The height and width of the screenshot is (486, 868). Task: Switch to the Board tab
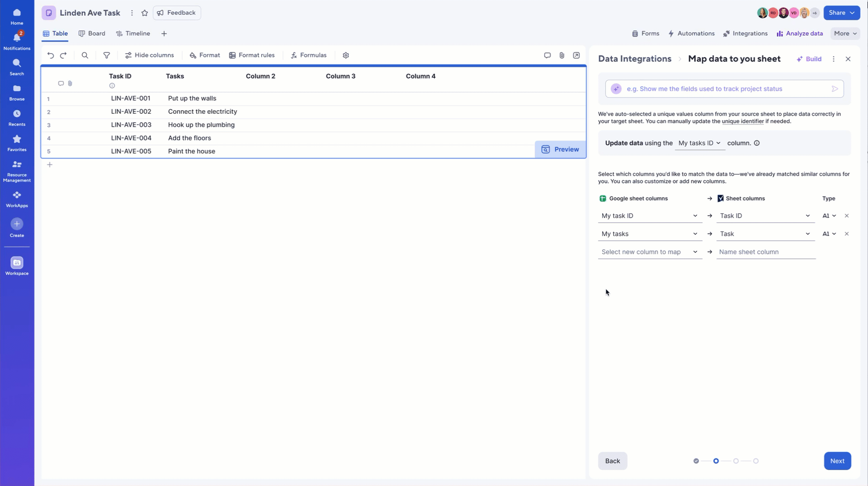click(x=92, y=33)
